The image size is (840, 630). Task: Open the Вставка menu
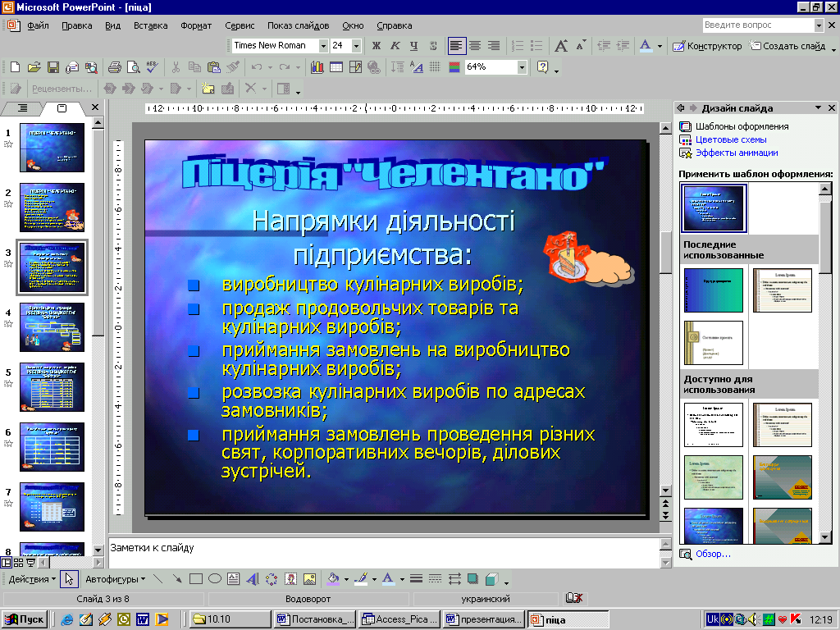point(151,25)
